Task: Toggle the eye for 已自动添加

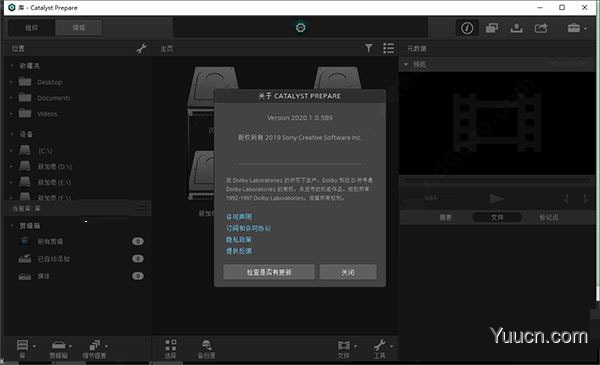Action: coord(138,259)
